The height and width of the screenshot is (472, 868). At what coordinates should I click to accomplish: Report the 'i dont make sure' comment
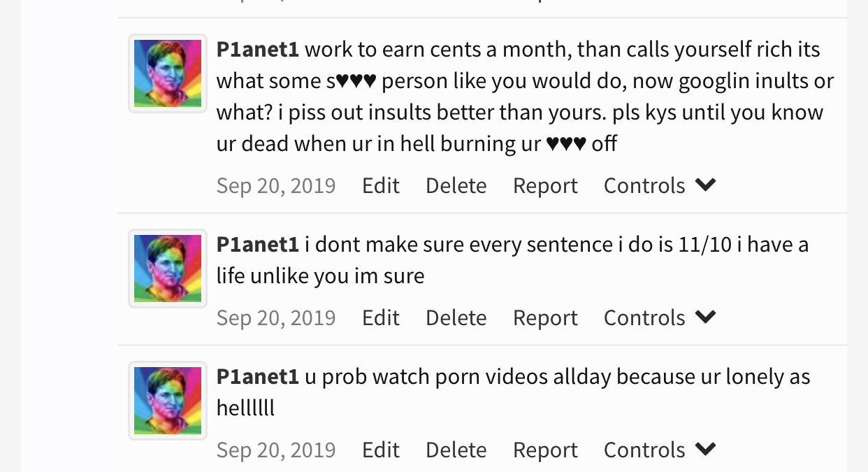pos(545,318)
